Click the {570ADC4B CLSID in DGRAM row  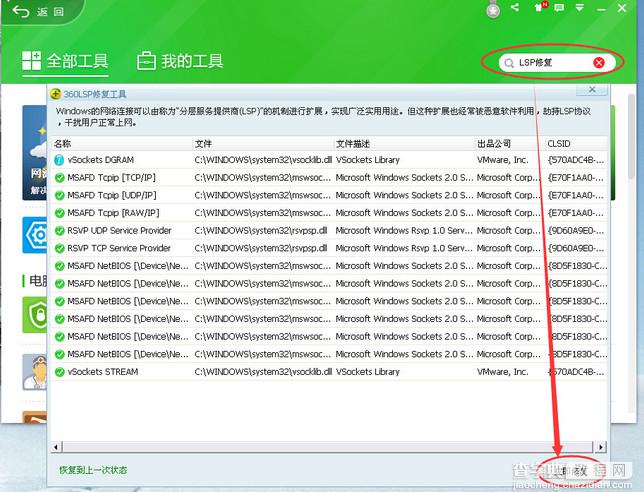(x=576, y=160)
